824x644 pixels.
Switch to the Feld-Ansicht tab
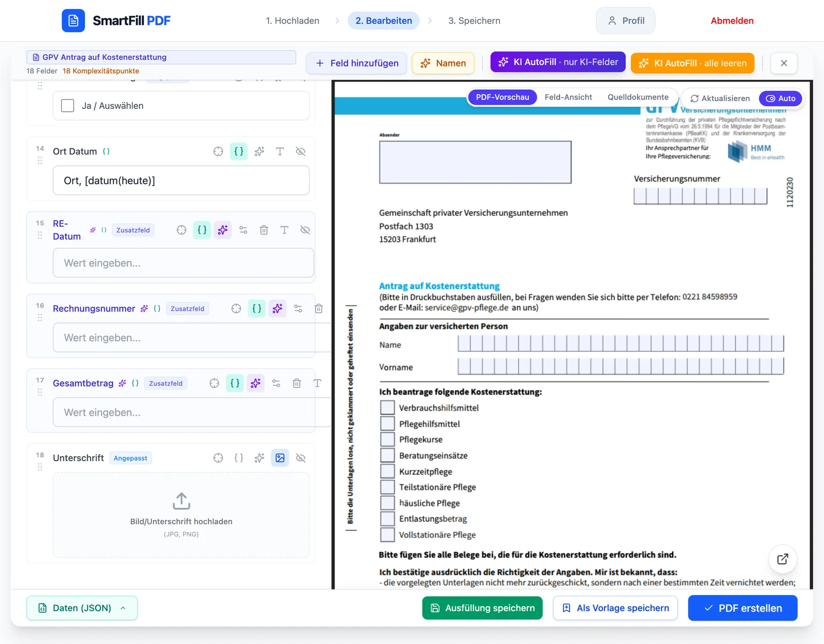point(568,97)
